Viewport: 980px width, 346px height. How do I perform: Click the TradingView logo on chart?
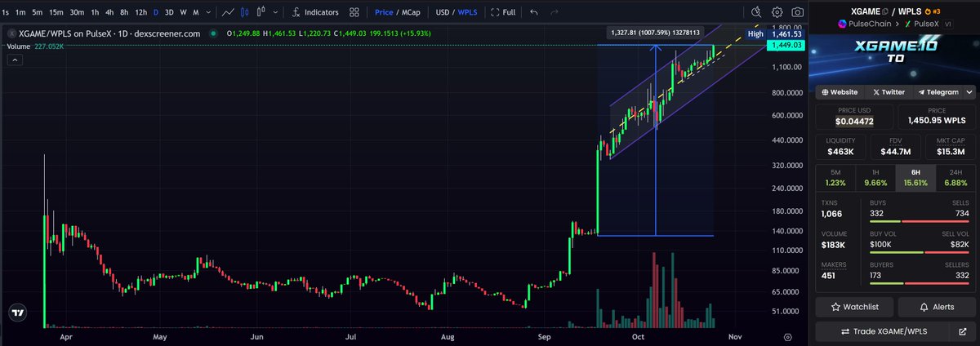17,313
